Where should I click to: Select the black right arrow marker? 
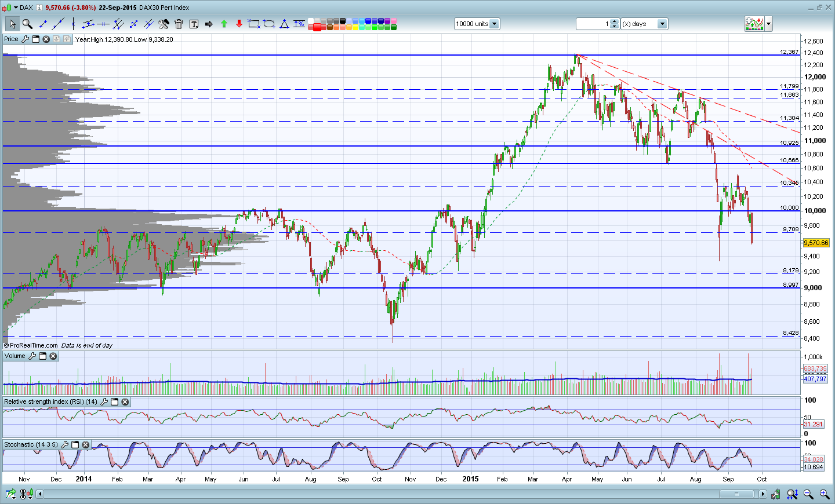[x=209, y=24]
